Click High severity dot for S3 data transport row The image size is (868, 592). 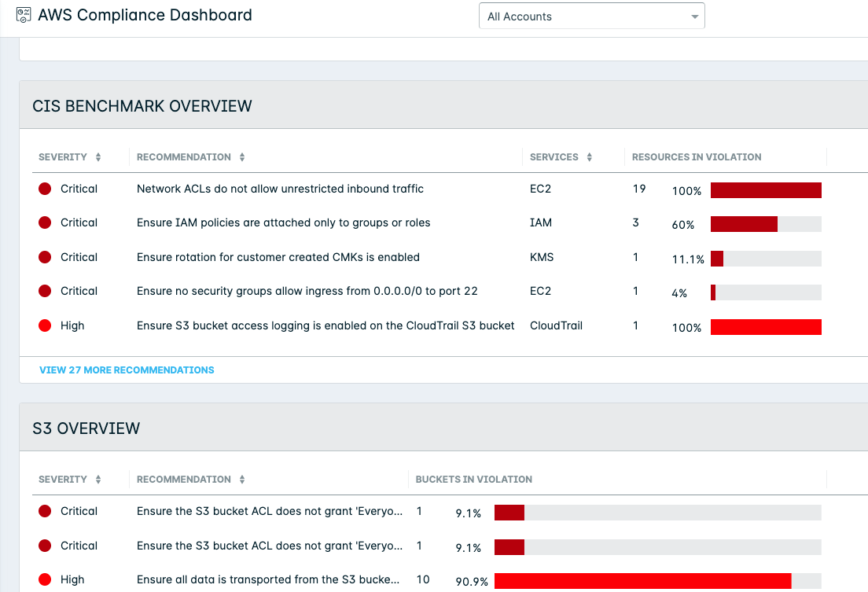click(45, 579)
